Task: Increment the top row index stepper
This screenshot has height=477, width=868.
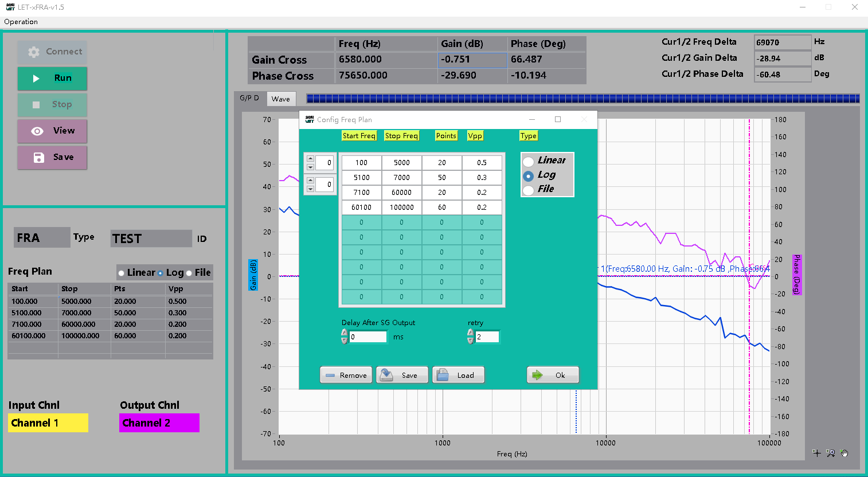Action: (310, 159)
